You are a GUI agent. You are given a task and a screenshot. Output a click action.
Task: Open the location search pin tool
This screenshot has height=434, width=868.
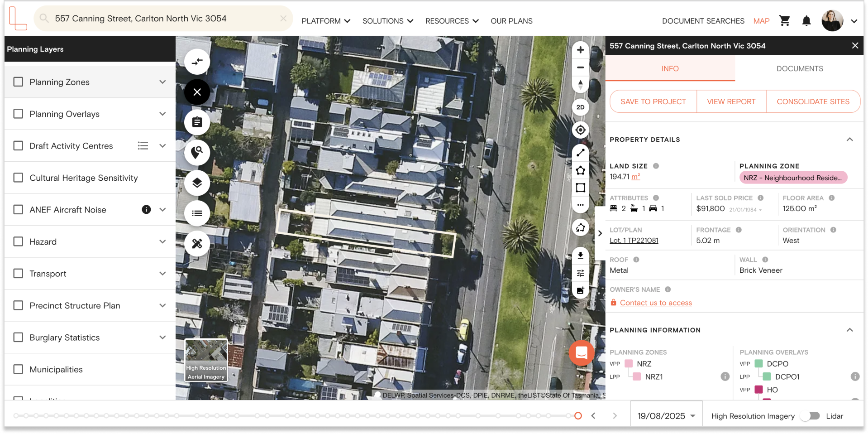(x=197, y=153)
